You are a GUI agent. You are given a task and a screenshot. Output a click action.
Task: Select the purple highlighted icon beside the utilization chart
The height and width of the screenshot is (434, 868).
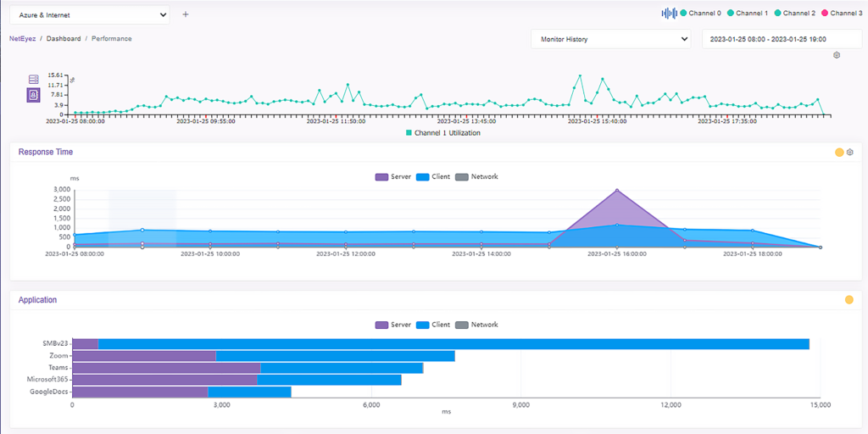(33, 95)
